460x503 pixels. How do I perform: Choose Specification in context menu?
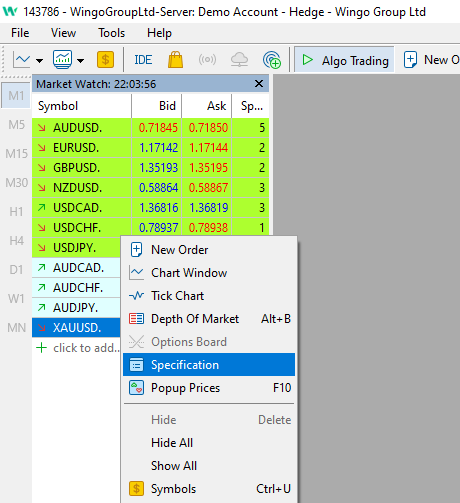pos(209,365)
